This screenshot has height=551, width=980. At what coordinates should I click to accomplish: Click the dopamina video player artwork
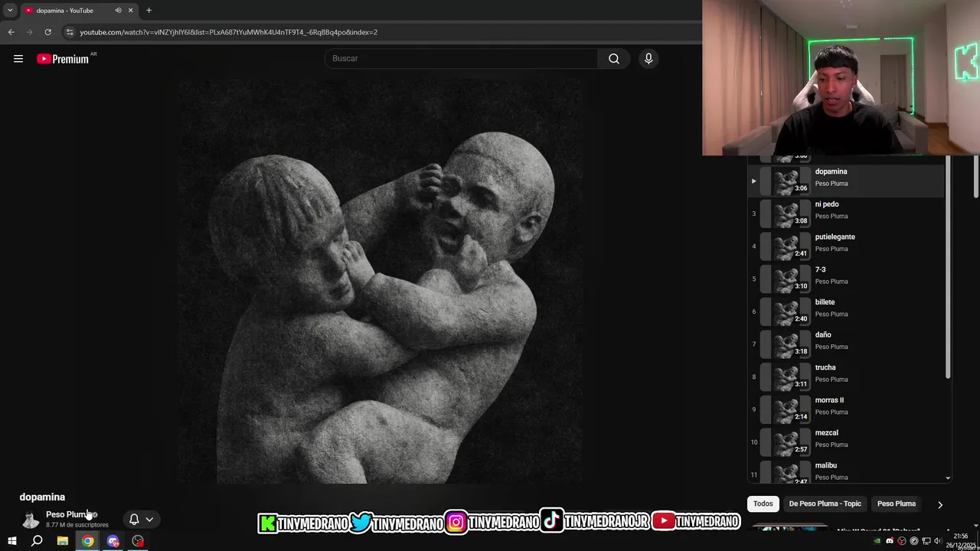[380, 282]
